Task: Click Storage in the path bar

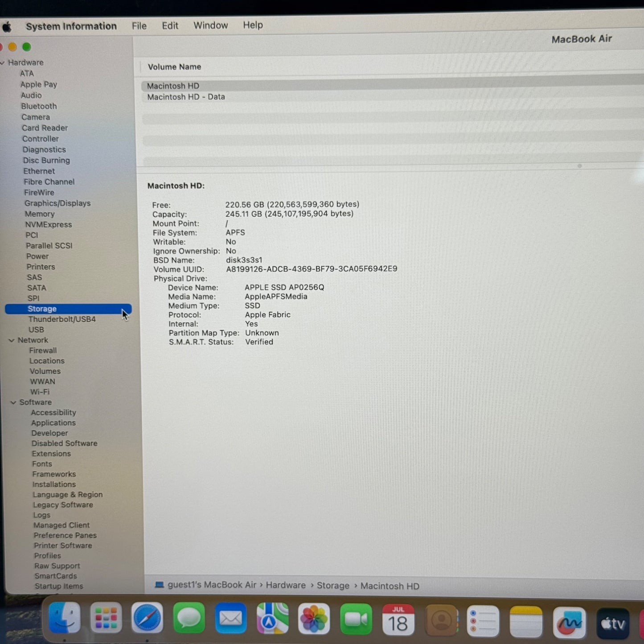Action: coord(333,586)
